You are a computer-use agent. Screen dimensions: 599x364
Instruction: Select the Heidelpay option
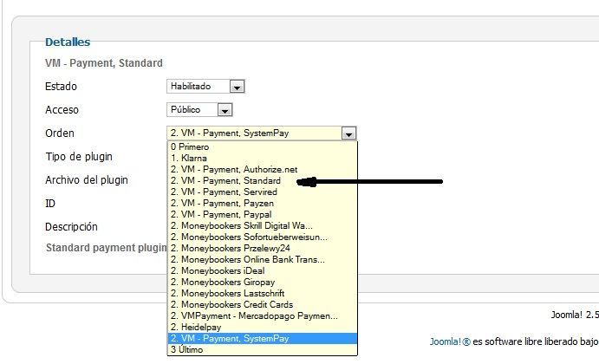point(262,328)
